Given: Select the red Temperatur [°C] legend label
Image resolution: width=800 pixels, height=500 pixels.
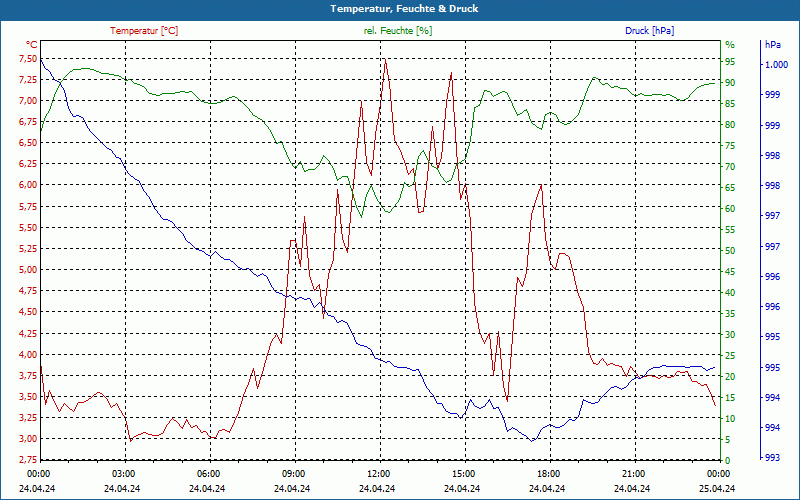Looking at the screenshot, I should pyautogui.click(x=144, y=31).
